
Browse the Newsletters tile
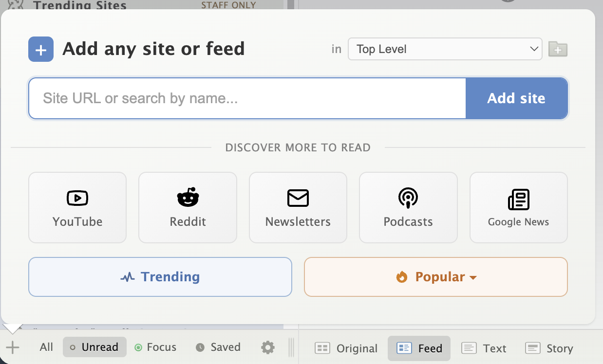(298, 207)
